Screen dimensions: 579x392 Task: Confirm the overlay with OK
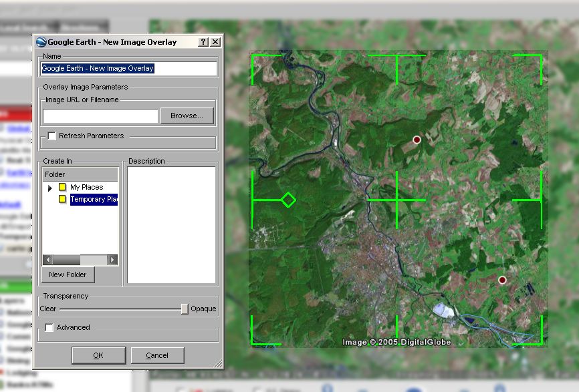tap(98, 355)
